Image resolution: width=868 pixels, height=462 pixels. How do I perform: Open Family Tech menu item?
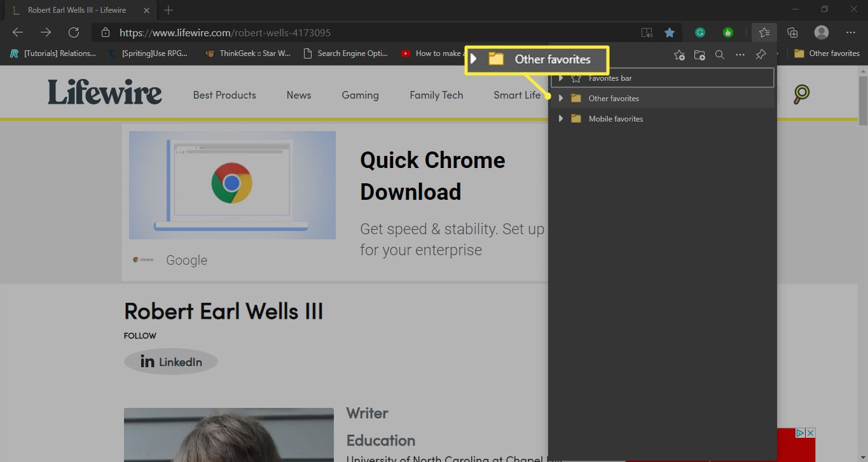point(436,95)
